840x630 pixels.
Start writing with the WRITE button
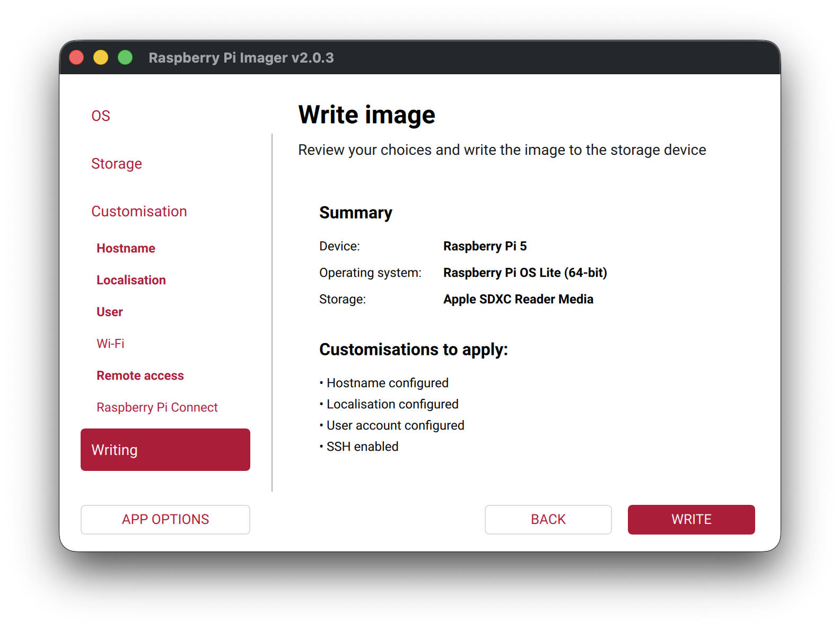(692, 520)
